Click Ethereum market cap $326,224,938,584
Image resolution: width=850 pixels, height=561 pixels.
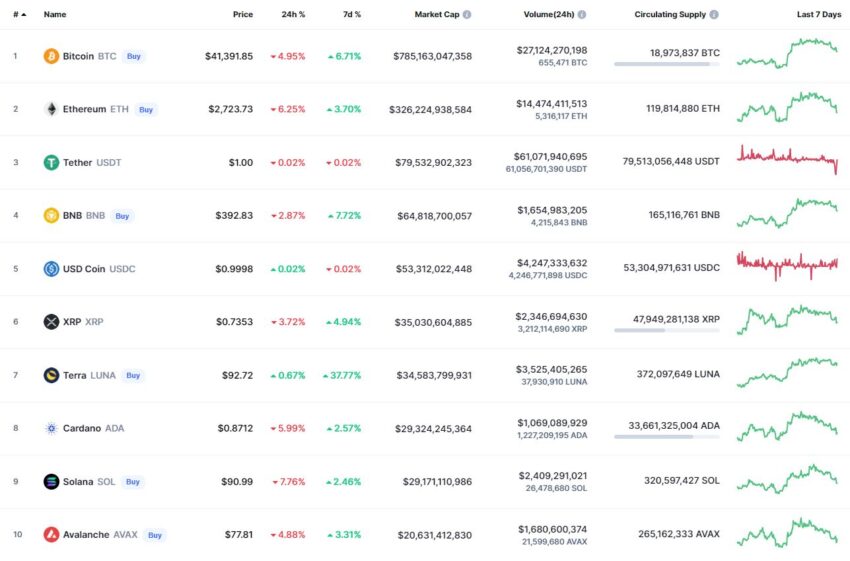pyautogui.click(x=430, y=109)
